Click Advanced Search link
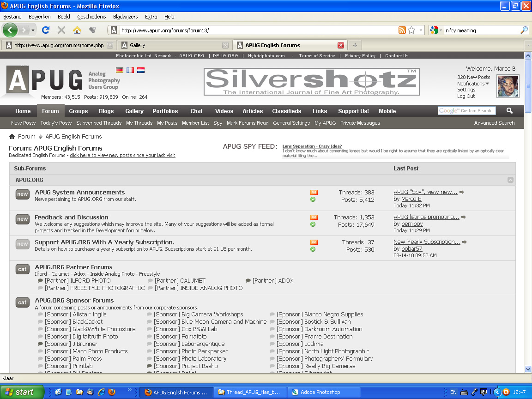The image size is (532, 399). point(494,123)
